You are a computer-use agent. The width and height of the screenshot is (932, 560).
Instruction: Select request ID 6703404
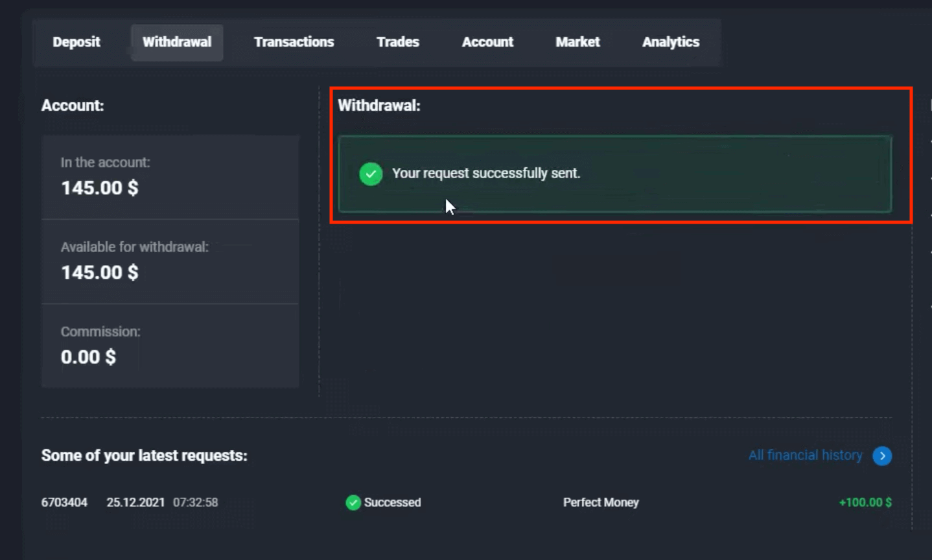coord(64,502)
